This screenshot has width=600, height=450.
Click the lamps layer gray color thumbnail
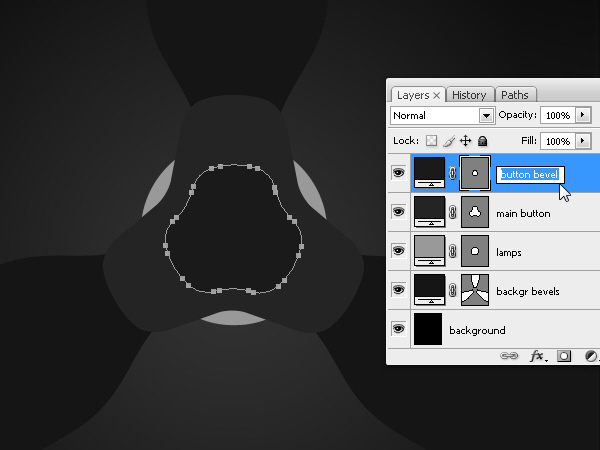(x=429, y=251)
